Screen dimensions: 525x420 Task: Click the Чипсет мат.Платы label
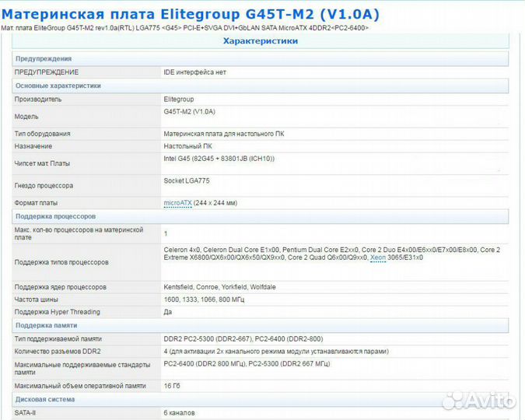coord(42,164)
